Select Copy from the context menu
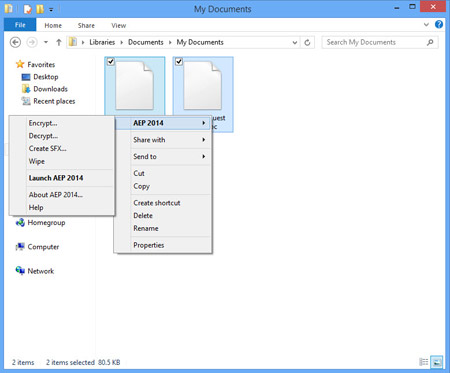Screen dimensions: 450x373 coord(163,186)
